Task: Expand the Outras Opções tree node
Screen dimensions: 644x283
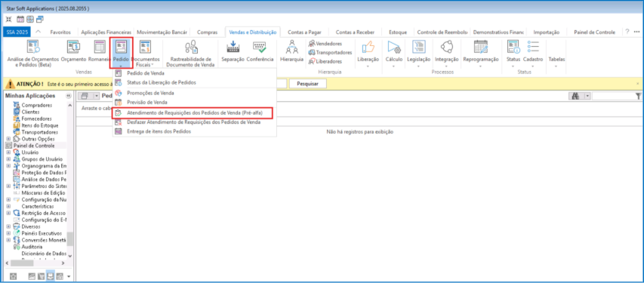Action: click(x=8, y=139)
